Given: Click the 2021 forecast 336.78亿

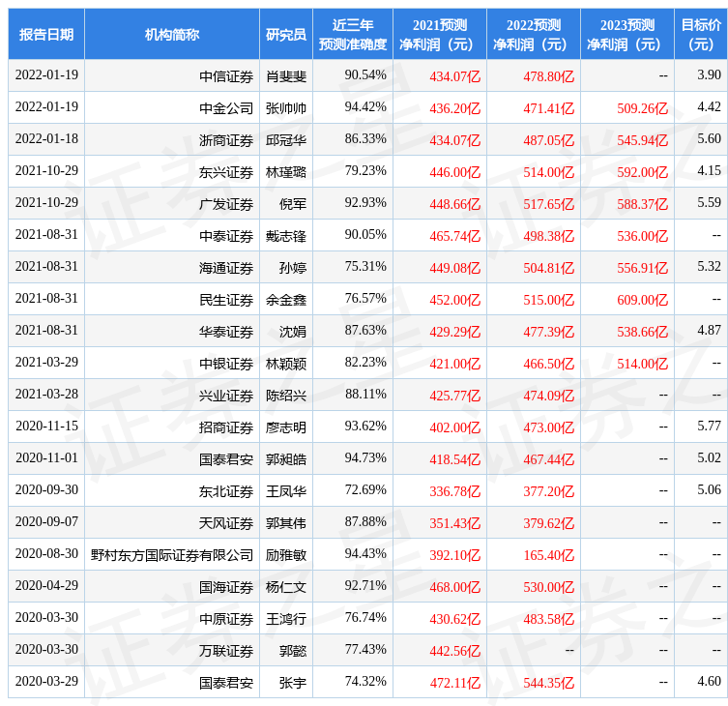Looking at the screenshot, I should [x=455, y=491].
